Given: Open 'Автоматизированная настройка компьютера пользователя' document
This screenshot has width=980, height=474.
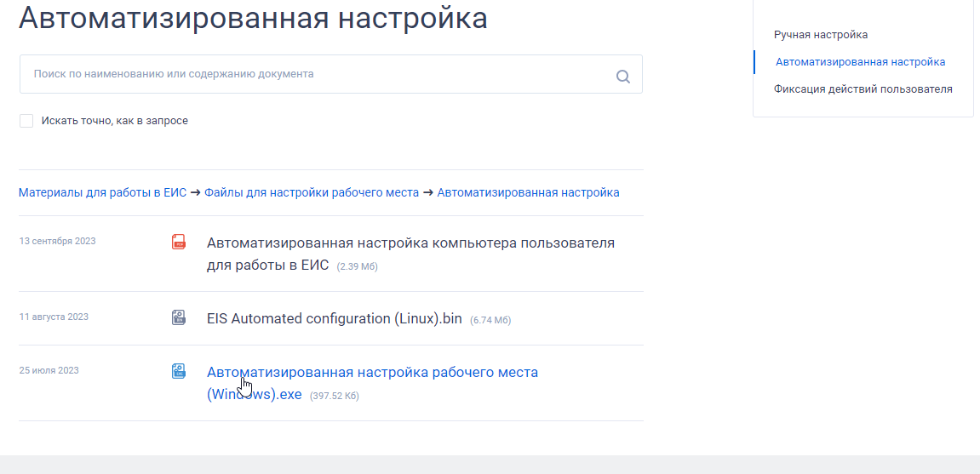Looking at the screenshot, I should coord(410,243).
